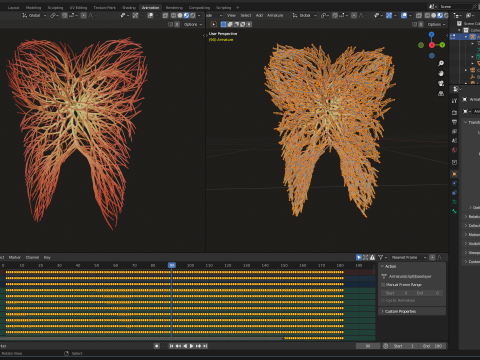Open Bone properties tab icon
Image resolution: width=480 pixels, height=360 pixels.
[x=454, y=211]
